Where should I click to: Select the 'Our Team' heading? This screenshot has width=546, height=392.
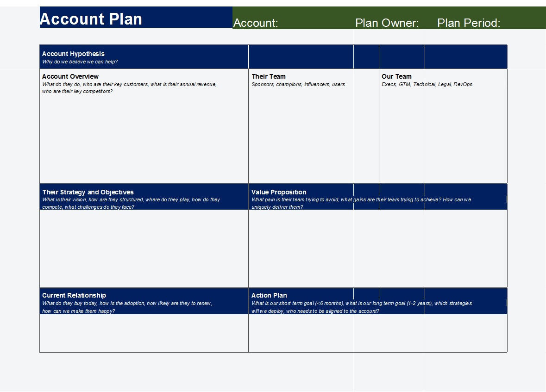tap(396, 76)
